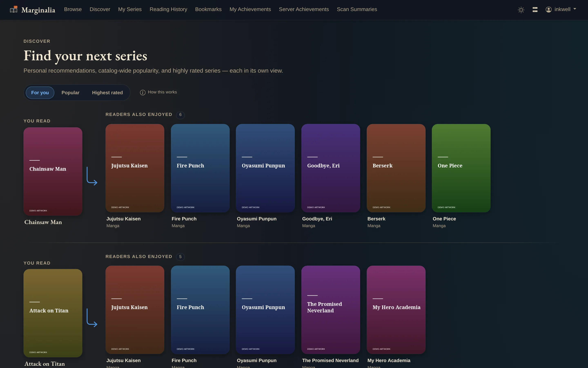Open Fire Punch cover in Attack on Titan row

pos(200,310)
